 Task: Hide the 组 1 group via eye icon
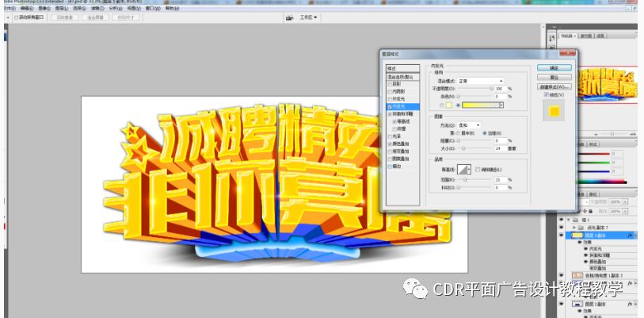point(561,220)
